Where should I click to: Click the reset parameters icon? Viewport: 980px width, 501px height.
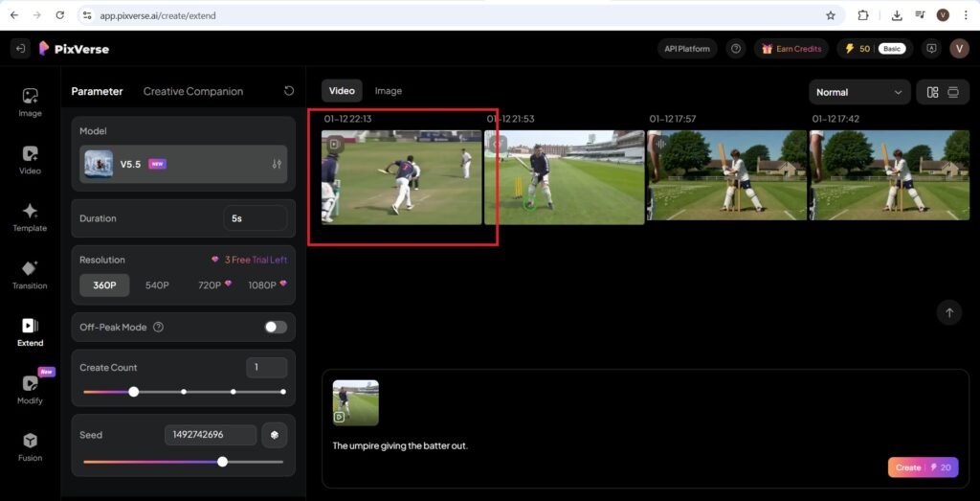click(289, 91)
